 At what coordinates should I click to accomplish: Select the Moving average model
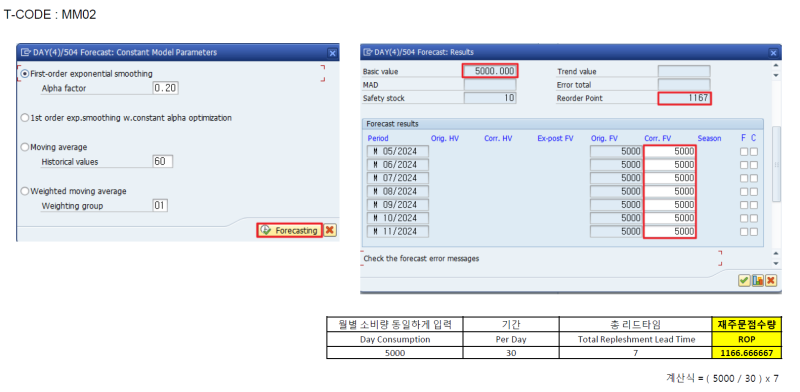(x=24, y=147)
